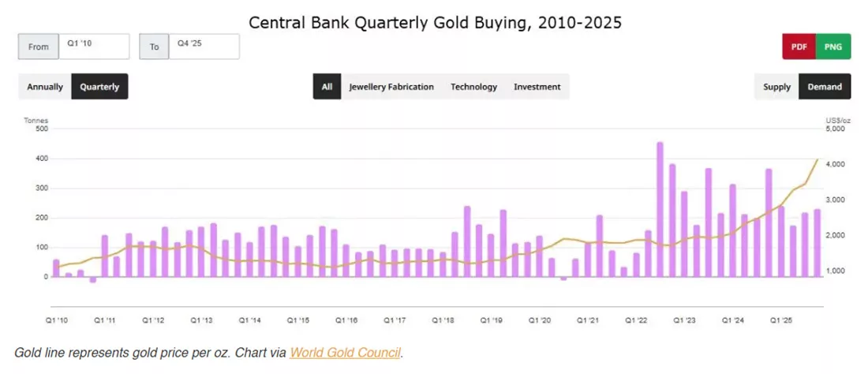This screenshot has height=374, width=868.
Task: Switch to Jewellery Fabrication tab
Action: (391, 87)
